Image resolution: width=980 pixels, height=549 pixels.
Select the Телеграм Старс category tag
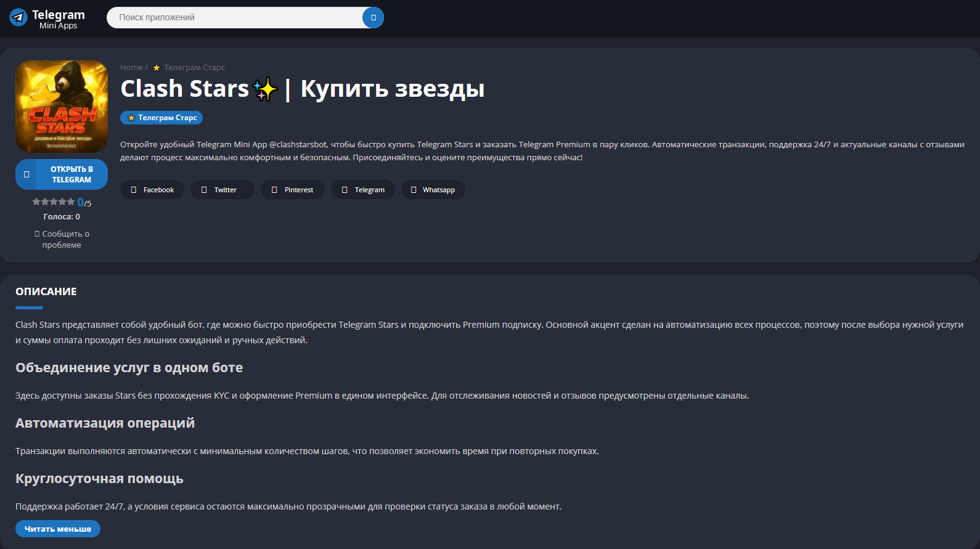pos(161,118)
